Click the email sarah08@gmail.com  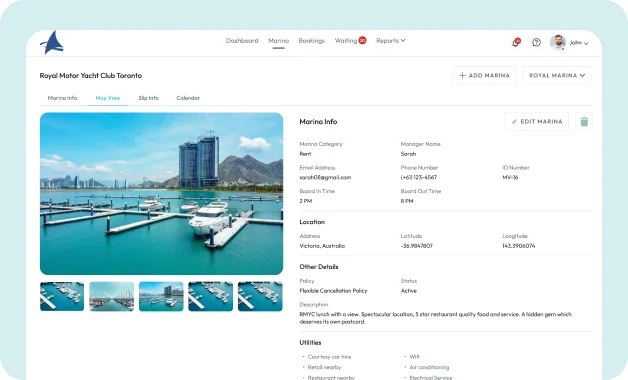tap(325, 177)
